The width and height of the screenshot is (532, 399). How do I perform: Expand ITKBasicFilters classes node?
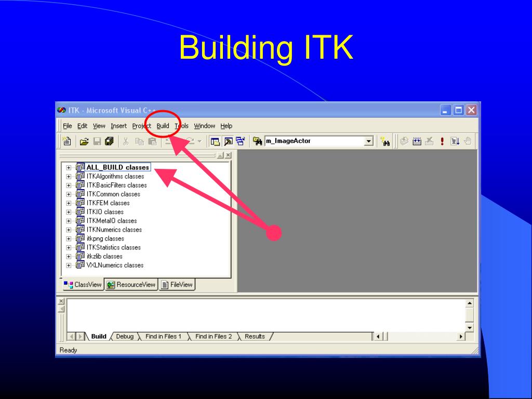pyautogui.click(x=69, y=185)
